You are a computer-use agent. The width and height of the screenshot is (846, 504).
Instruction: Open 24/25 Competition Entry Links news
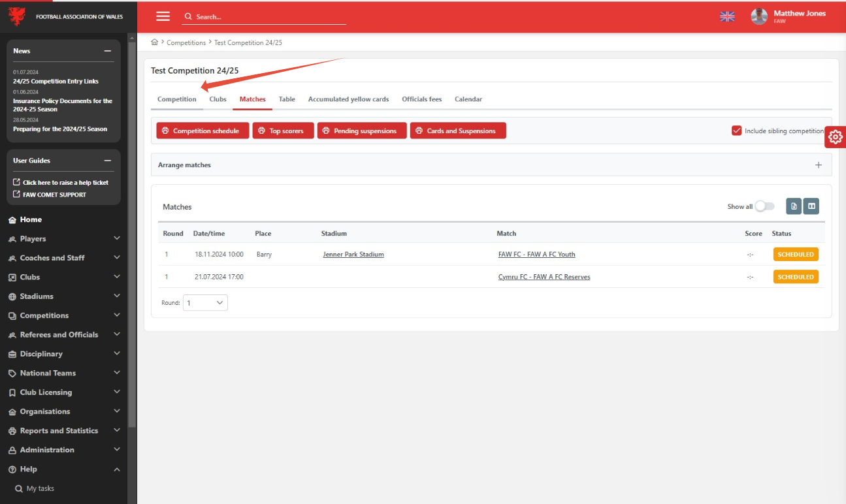click(56, 82)
